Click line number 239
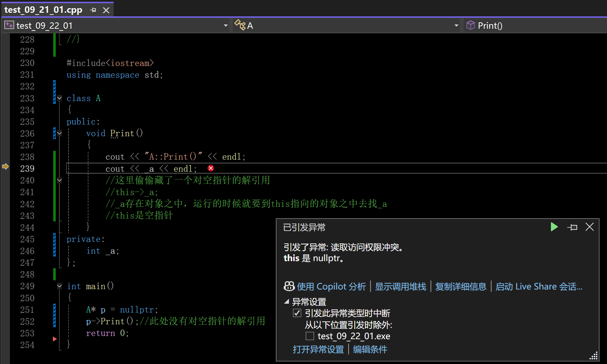Screen dimensions: 607x364 coord(27,169)
